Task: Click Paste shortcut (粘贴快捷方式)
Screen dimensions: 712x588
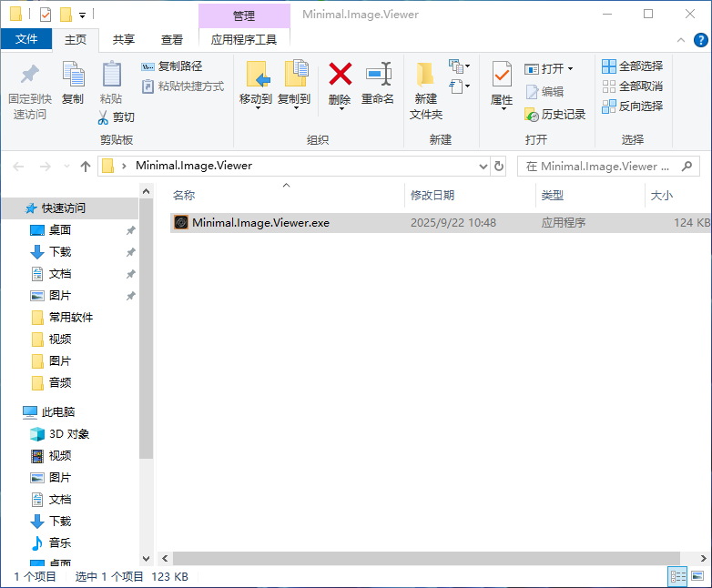Action: pos(183,86)
